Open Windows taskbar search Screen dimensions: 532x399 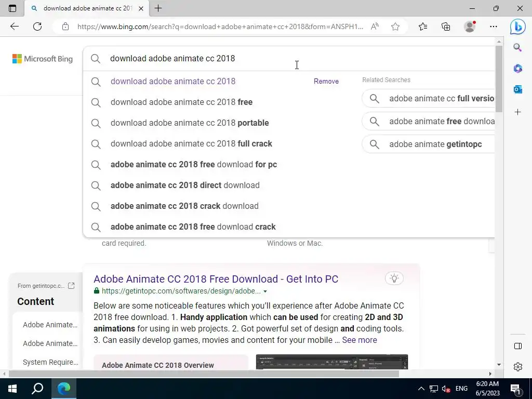click(37, 389)
